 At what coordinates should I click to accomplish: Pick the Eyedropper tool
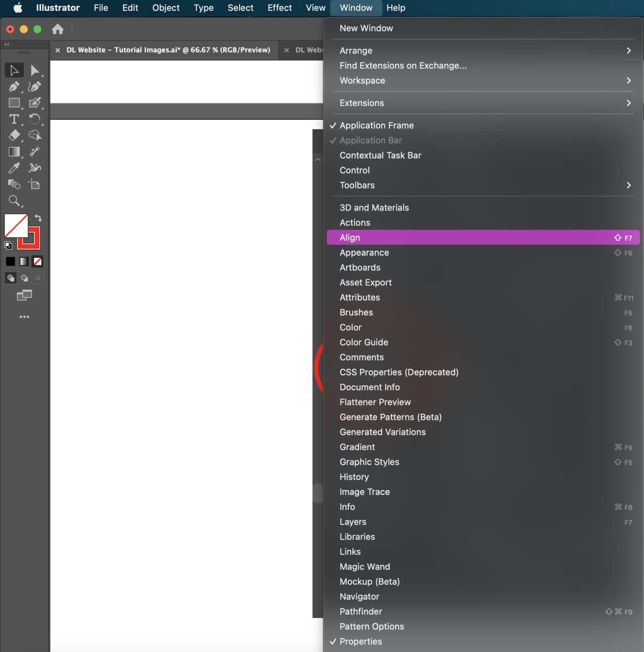(x=14, y=168)
